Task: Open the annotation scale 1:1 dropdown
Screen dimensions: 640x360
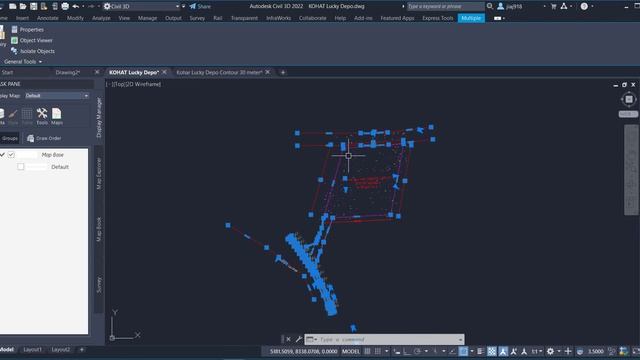Action: [536, 351]
